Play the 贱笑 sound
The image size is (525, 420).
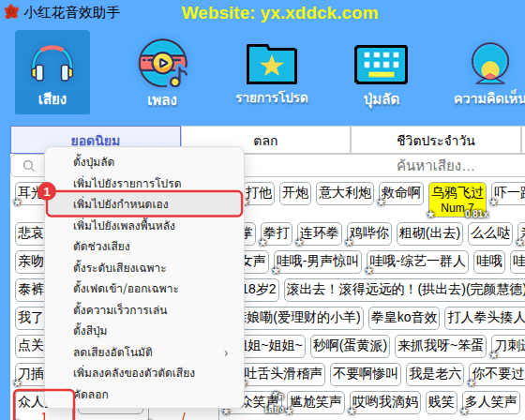pyautogui.click(x=442, y=402)
